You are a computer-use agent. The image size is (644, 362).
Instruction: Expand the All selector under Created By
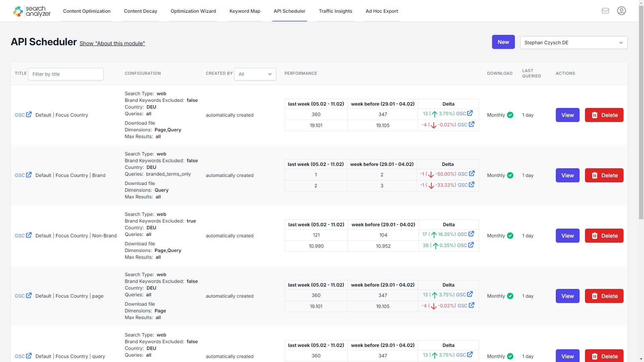click(x=255, y=74)
